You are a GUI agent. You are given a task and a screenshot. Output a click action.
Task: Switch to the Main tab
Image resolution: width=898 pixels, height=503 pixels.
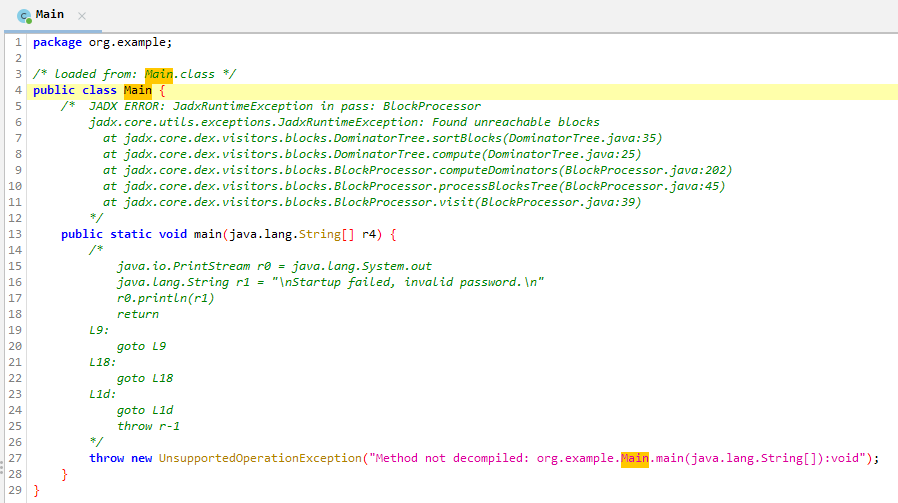tap(50, 16)
